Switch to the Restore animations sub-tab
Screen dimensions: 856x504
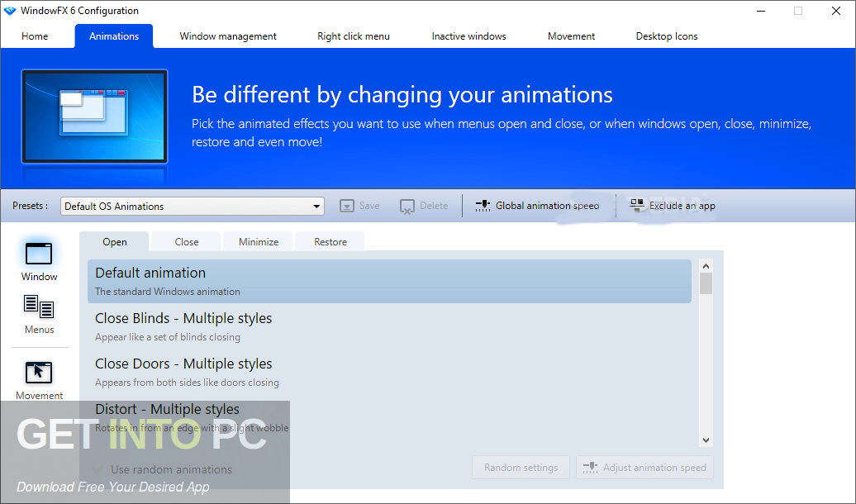pos(331,241)
